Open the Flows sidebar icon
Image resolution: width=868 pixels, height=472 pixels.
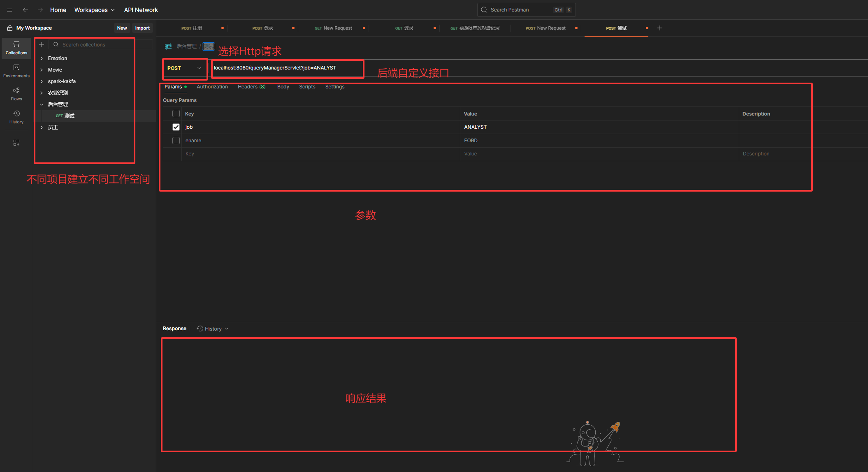[16, 94]
